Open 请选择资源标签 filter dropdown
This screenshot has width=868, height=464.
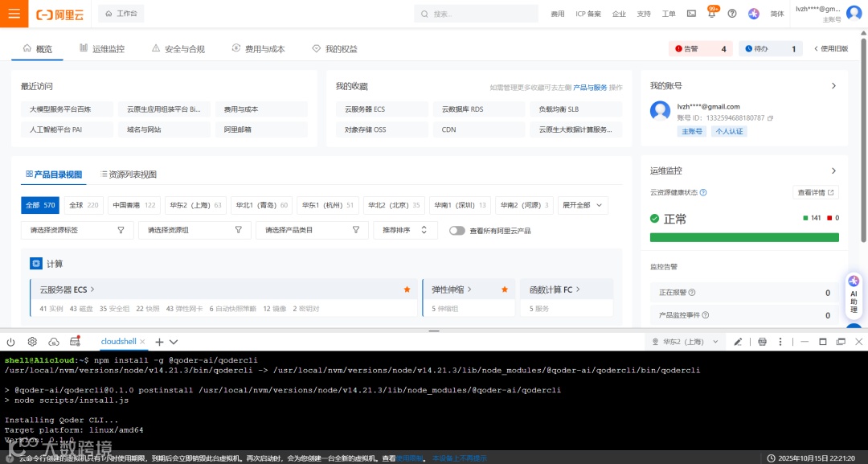coord(77,230)
